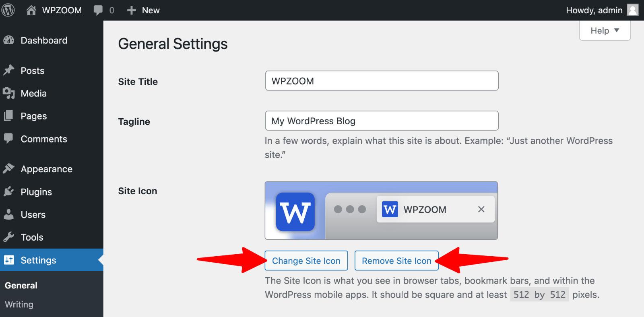Click the Appearance paintbrush icon
This screenshot has height=317, width=644.
(9, 169)
